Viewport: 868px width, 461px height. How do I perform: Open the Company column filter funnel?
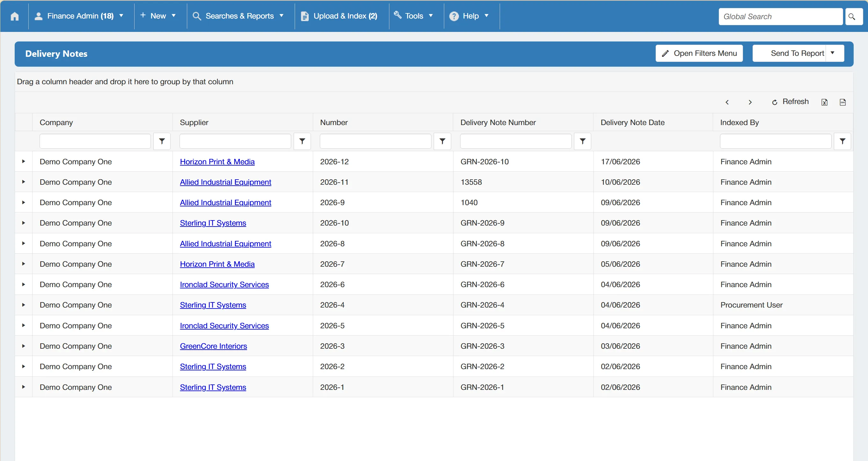coord(162,141)
